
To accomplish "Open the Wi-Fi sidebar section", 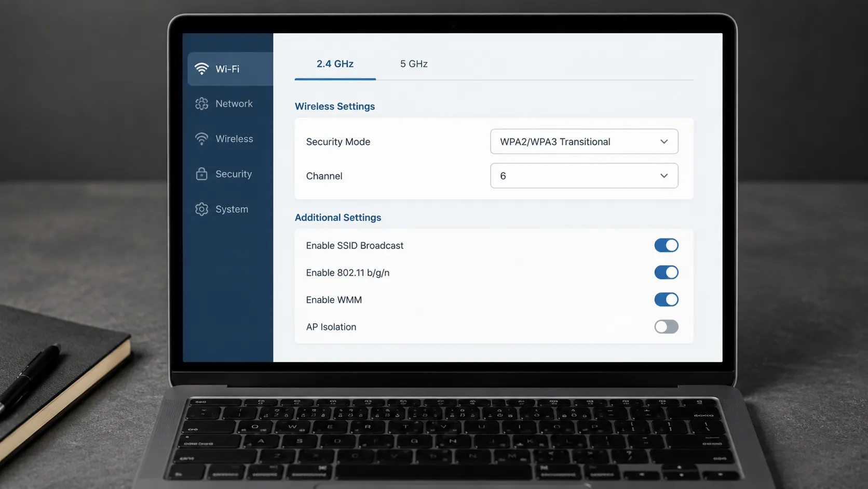I will (230, 69).
